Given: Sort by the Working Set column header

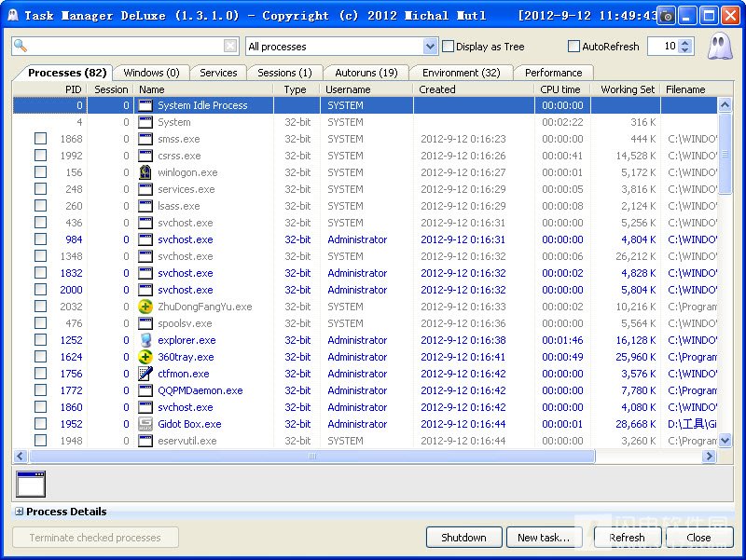Looking at the screenshot, I should tap(626, 89).
